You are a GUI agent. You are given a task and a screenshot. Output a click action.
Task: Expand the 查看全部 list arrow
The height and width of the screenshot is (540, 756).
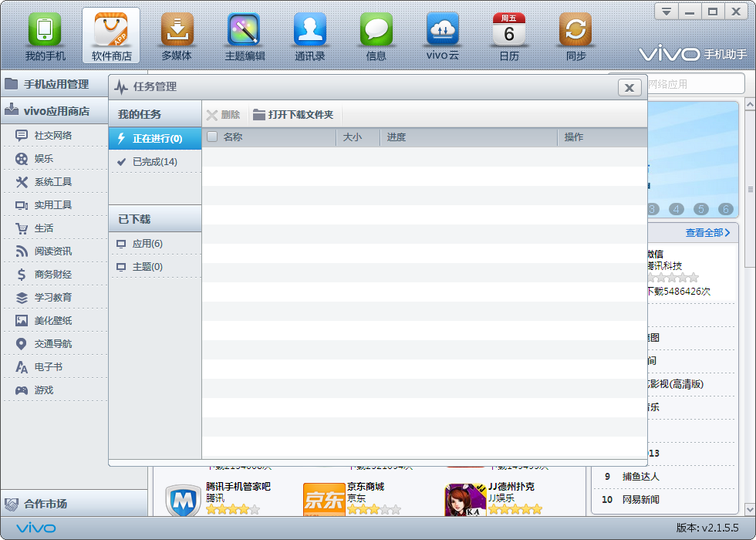(x=727, y=232)
